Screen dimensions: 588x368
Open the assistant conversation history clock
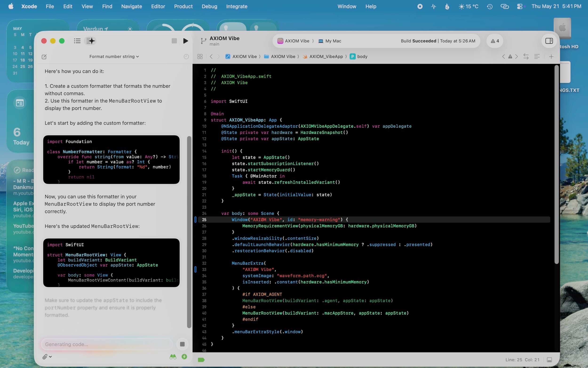point(186,57)
